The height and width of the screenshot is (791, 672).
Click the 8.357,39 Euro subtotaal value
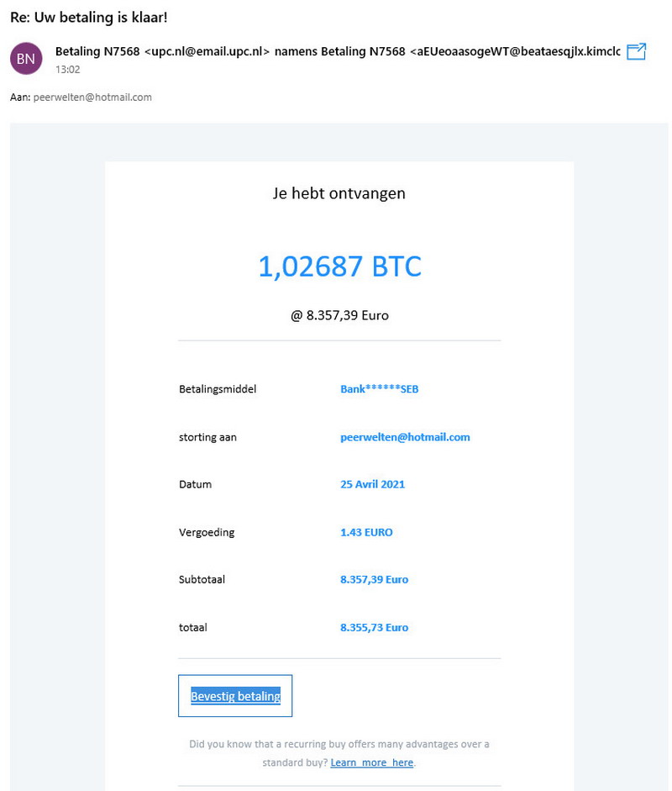pyautogui.click(x=374, y=580)
